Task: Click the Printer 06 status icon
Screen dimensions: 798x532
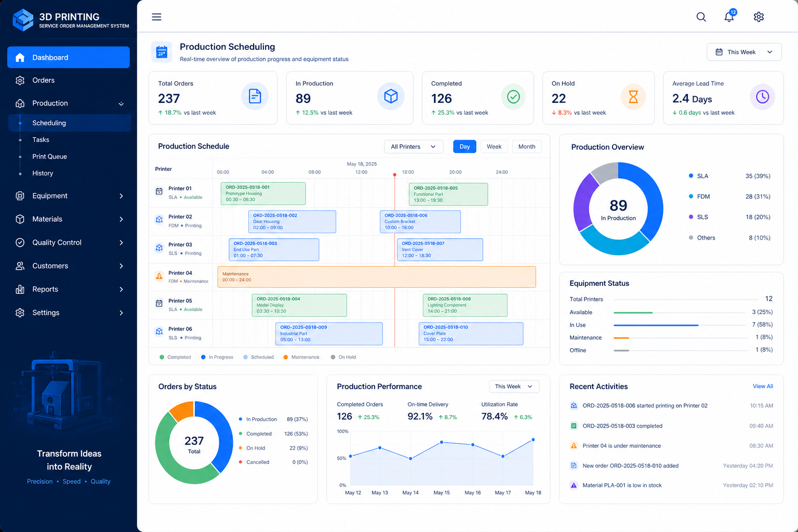Action: tap(159, 331)
